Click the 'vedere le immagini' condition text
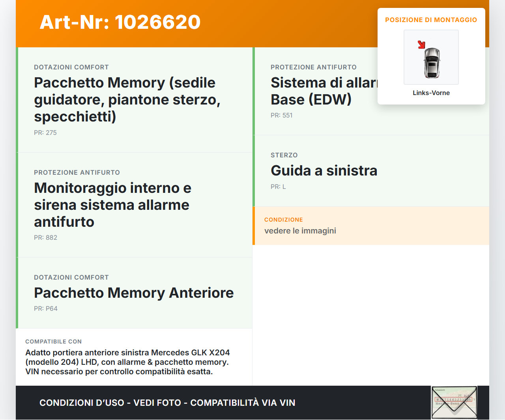Screen dimensions: 505x420 [x=300, y=231]
